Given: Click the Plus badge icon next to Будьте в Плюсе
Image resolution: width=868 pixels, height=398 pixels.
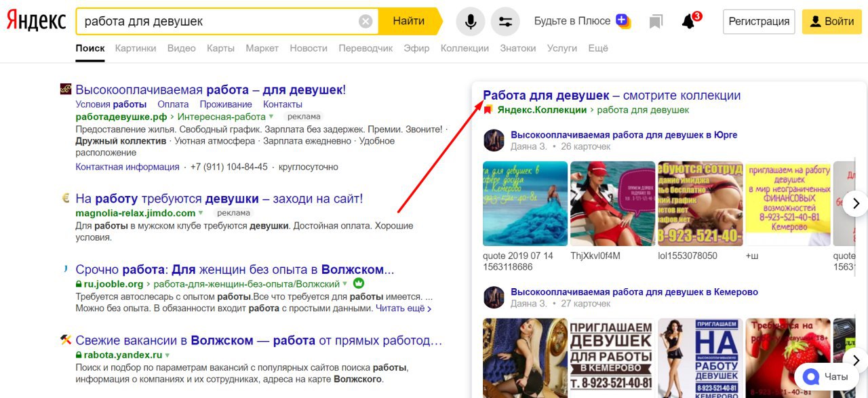Looking at the screenshot, I should [x=623, y=21].
